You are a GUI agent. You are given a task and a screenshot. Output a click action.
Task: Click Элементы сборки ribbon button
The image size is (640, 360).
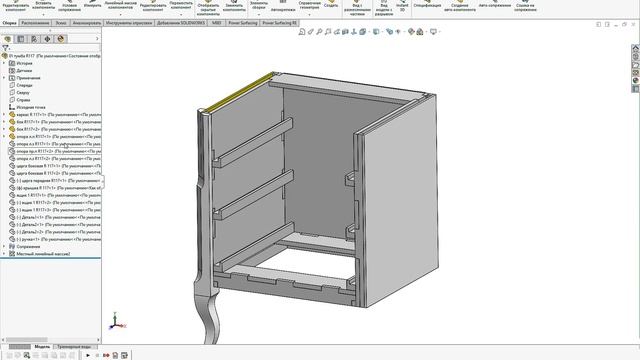click(259, 5)
